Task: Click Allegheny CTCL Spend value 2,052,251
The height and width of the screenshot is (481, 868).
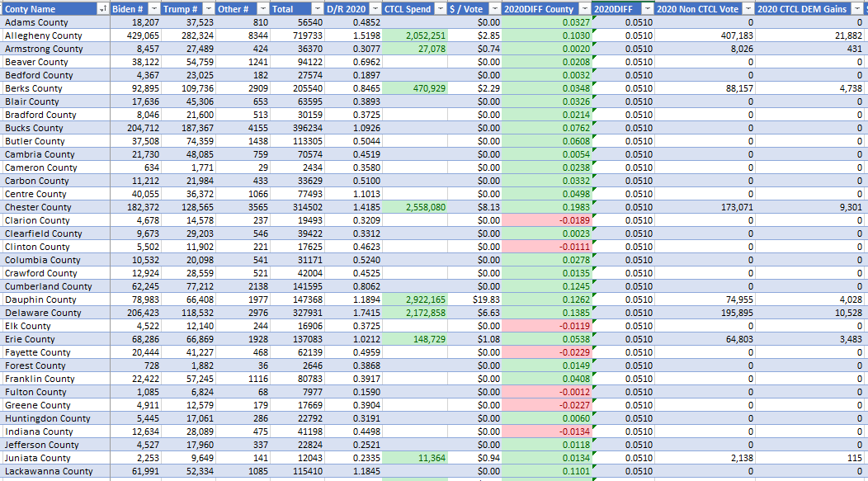Action: [426, 35]
